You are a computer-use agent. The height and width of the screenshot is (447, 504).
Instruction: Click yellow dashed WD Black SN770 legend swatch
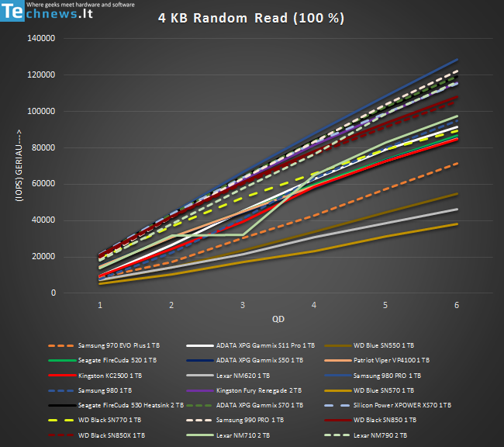click(x=61, y=421)
